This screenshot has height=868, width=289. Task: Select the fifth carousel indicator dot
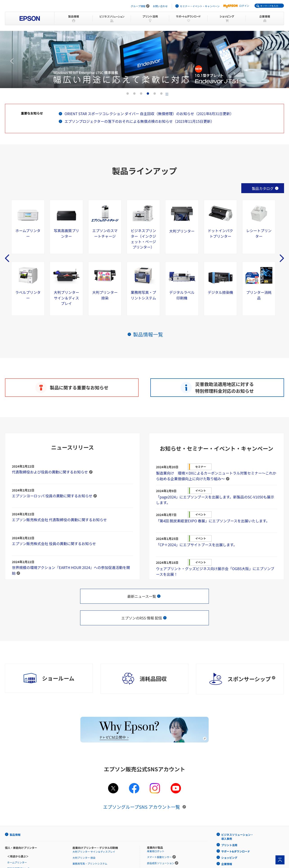pyautogui.click(x=154, y=93)
